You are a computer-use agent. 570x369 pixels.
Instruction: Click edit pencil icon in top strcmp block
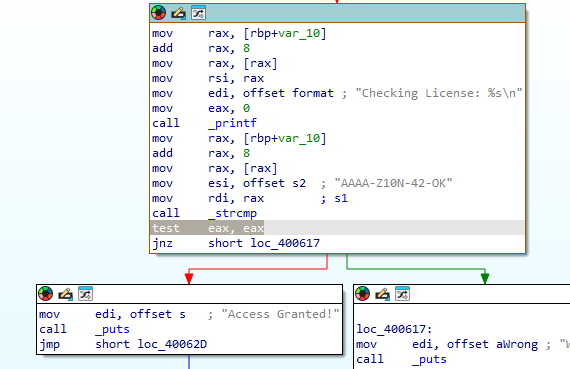pyautogui.click(x=178, y=13)
